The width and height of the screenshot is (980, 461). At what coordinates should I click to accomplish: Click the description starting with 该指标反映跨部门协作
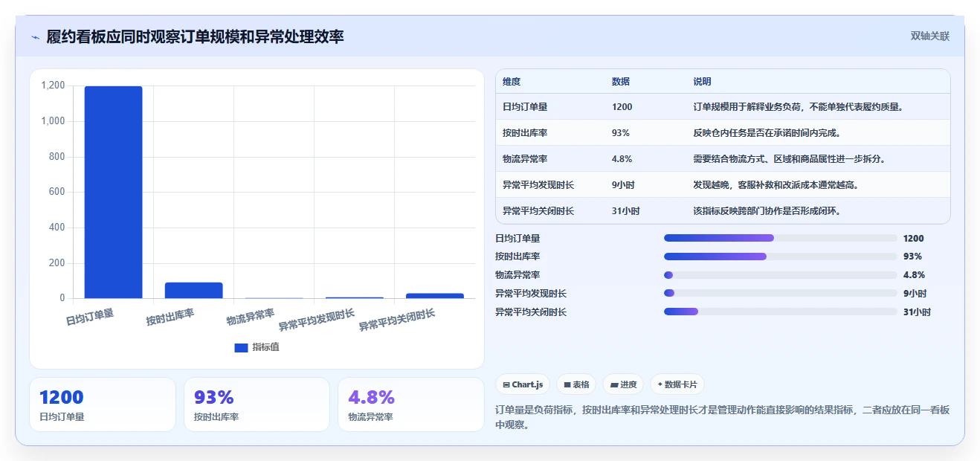(x=767, y=211)
